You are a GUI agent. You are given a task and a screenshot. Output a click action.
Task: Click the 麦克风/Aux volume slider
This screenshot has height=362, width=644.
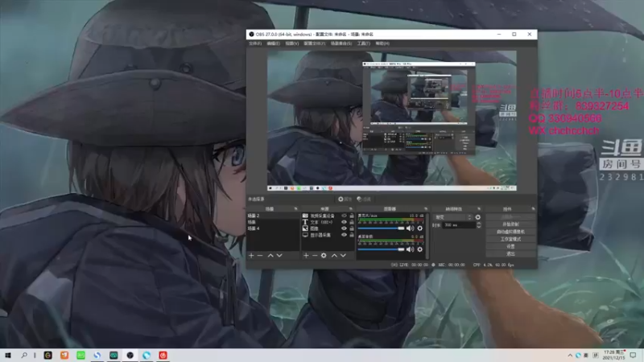pos(381,228)
